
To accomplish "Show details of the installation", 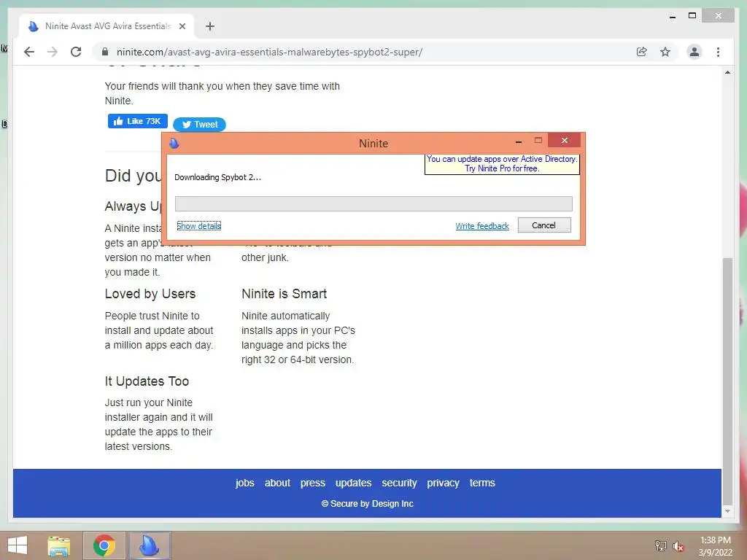I will [x=198, y=226].
